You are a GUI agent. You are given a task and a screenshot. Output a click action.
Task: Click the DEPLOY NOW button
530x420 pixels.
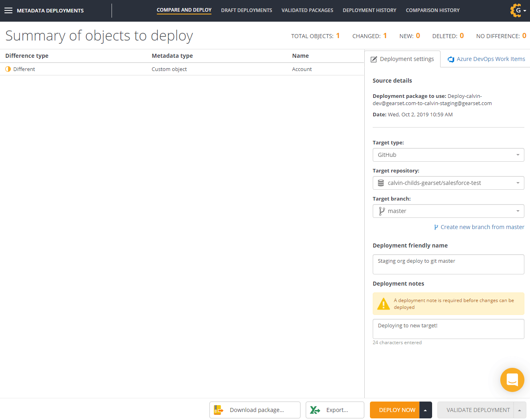398,410
